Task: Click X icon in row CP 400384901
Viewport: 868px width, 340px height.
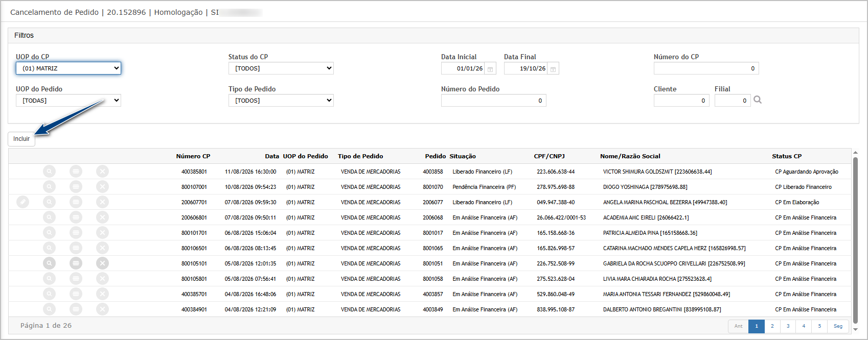Action: [x=102, y=309]
